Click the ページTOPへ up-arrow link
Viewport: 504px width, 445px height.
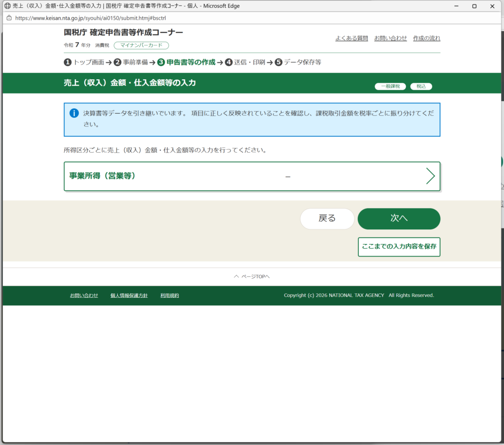[x=252, y=277]
